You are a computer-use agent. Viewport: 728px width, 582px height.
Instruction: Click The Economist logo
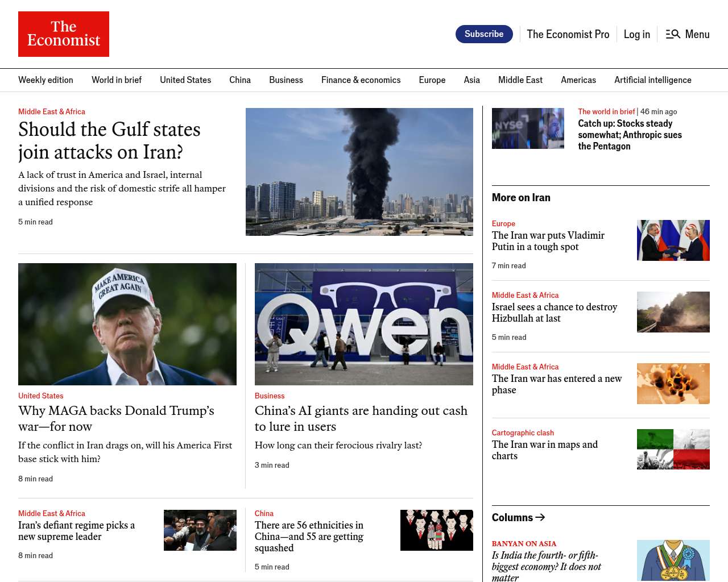point(64,34)
